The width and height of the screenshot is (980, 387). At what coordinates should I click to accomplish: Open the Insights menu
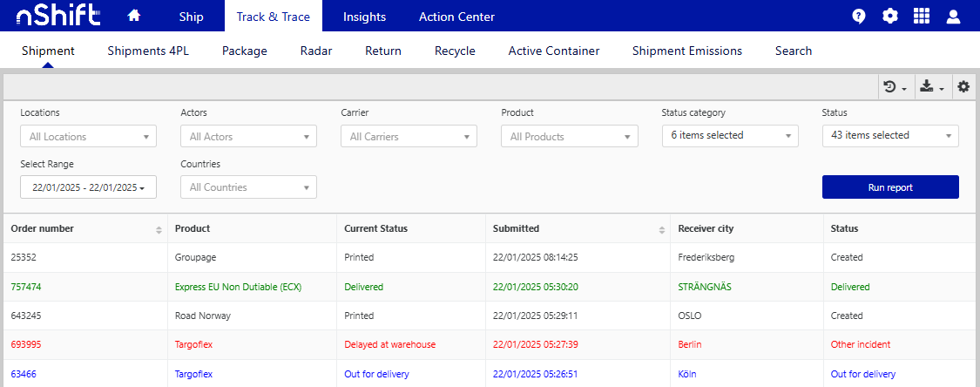pyautogui.click(x=364, y=17)
